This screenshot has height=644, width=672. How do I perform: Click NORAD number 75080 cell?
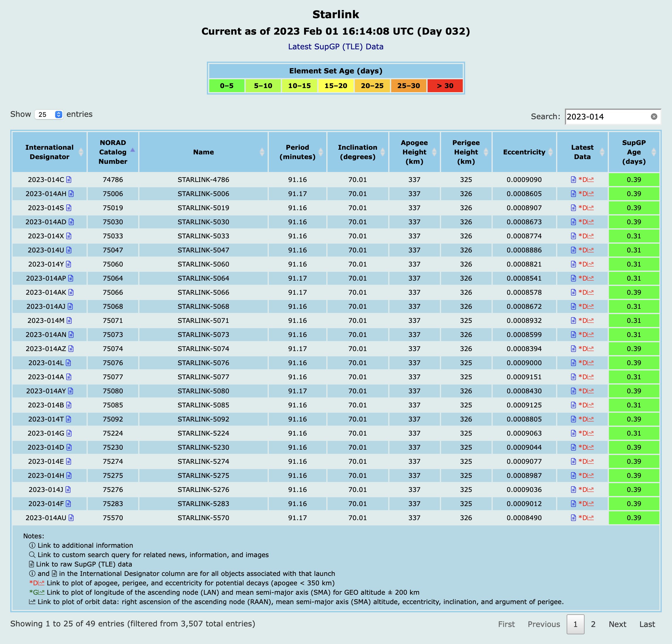[x=113, y=391]
